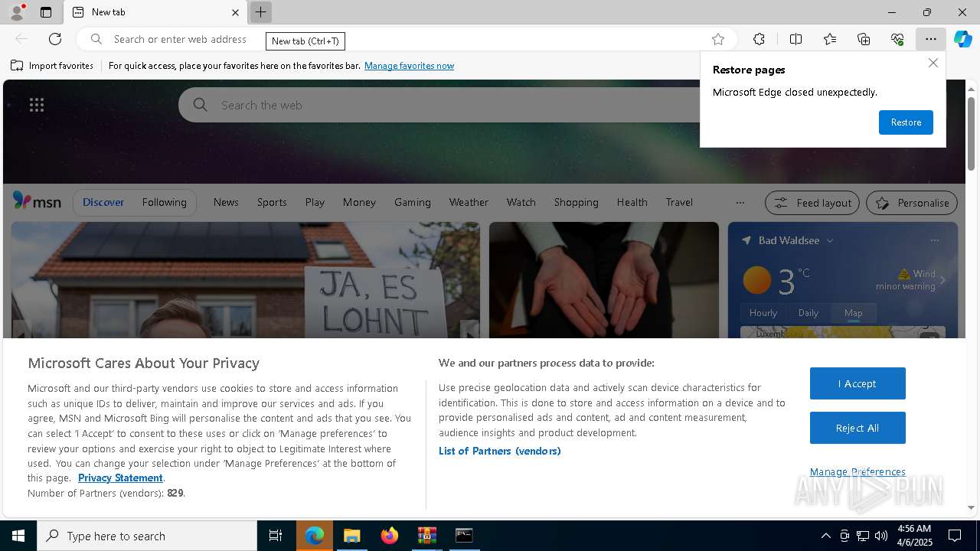Click the MSN logo
The image size is (980, 551).
coord(37,201)
